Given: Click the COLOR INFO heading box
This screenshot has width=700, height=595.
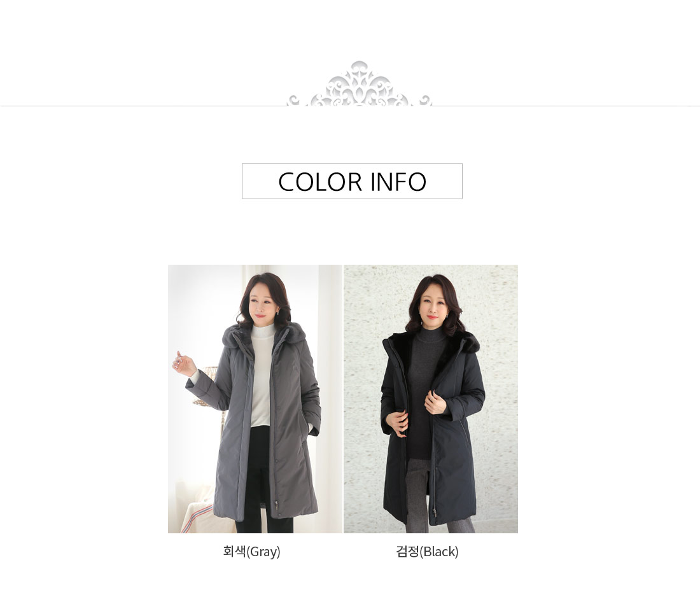Looking at the screenshot, I should point(352,181).
